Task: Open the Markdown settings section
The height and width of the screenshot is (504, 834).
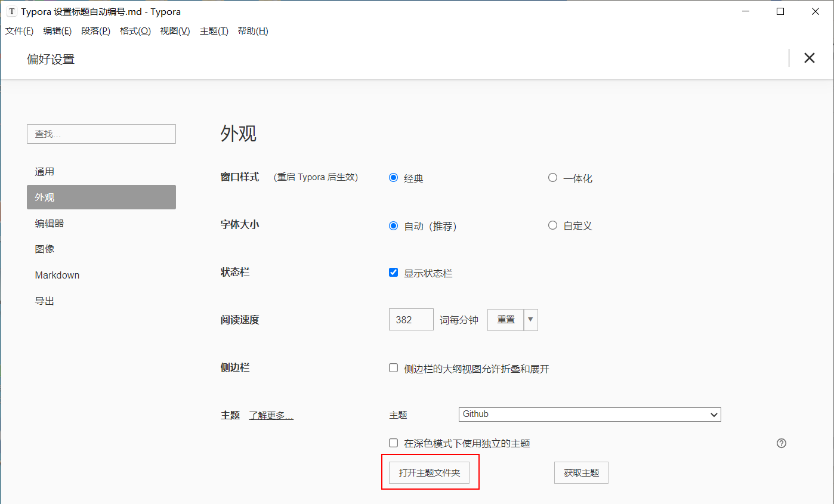Action: tap(101, 275)
